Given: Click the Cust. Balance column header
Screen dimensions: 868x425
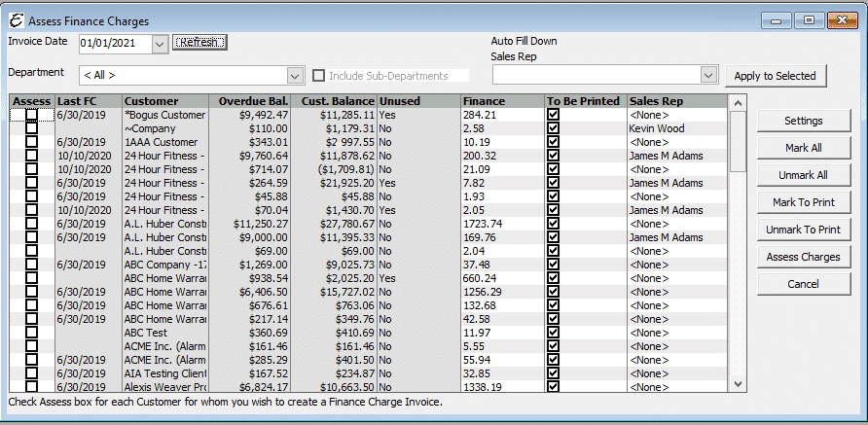Looking at the screenshot, I should pyautogui.click(x=334, y=101).
